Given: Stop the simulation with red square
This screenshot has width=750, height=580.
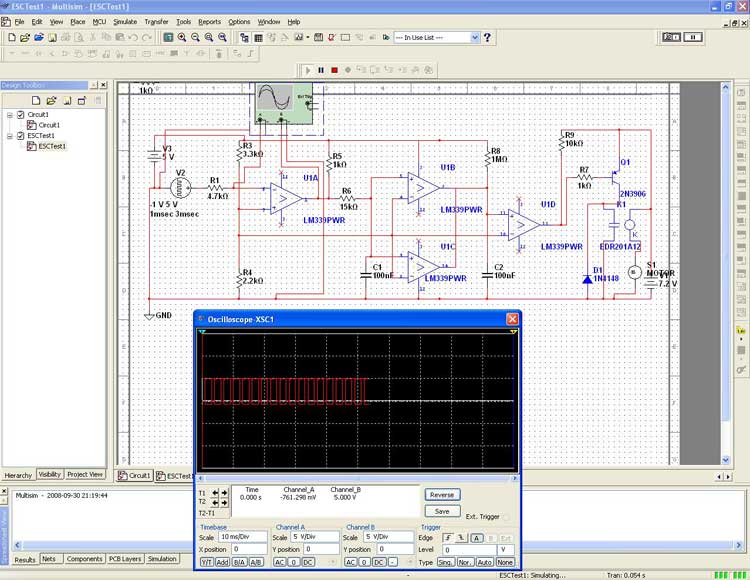Looking at the screenshot, I should click(334, 70).
